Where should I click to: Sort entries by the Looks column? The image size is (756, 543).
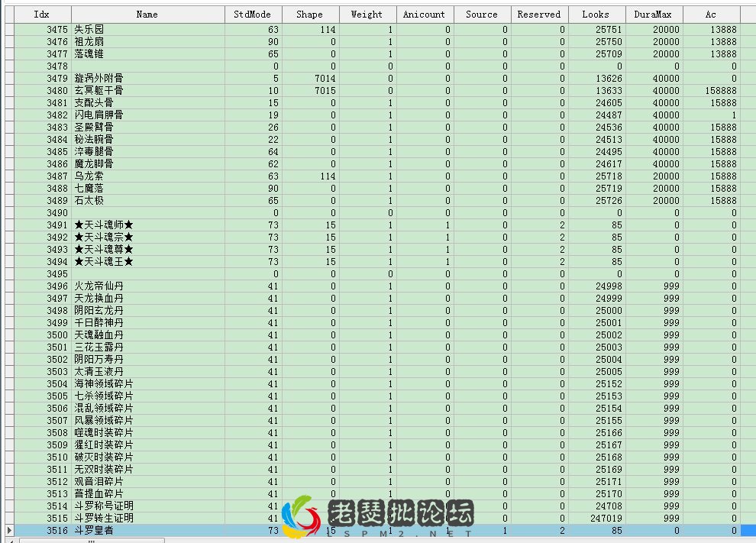(x=596, y=13)
